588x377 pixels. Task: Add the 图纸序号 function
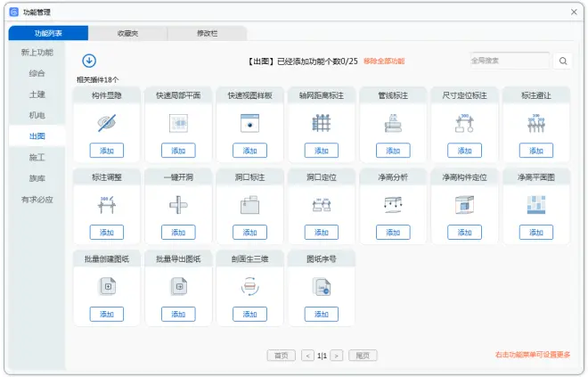point(322,315)
